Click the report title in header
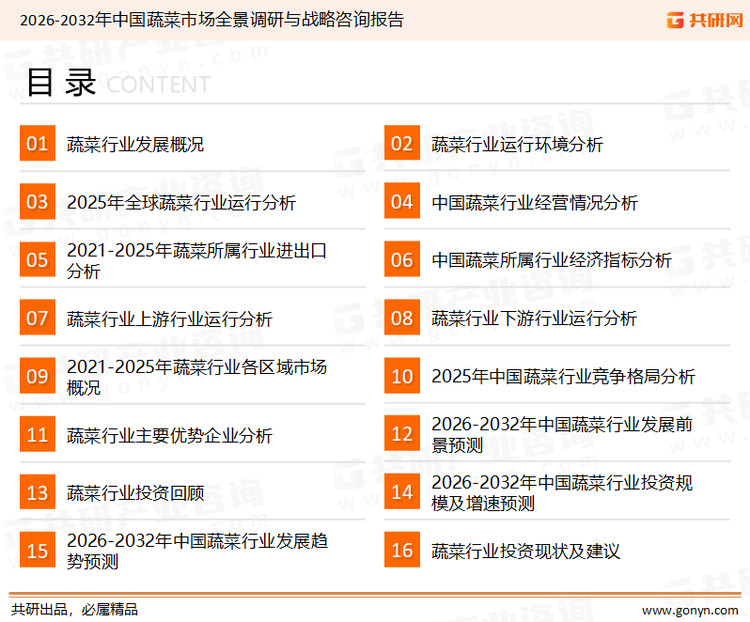Image resolution: width=750 pixels, height=622 pixels. [x=211, y=19]
